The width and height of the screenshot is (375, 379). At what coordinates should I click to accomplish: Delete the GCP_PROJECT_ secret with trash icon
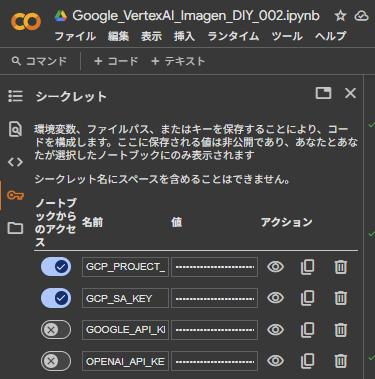click(340, 267)
